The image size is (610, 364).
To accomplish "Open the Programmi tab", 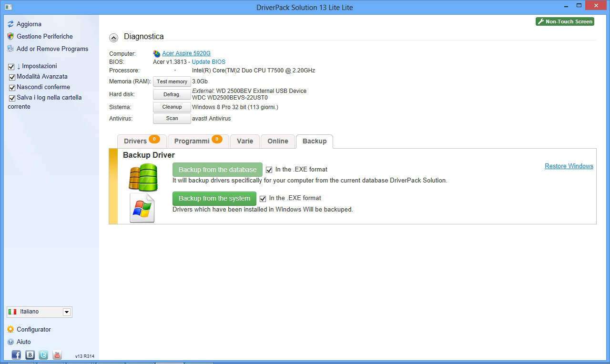I will pos(192,141).
